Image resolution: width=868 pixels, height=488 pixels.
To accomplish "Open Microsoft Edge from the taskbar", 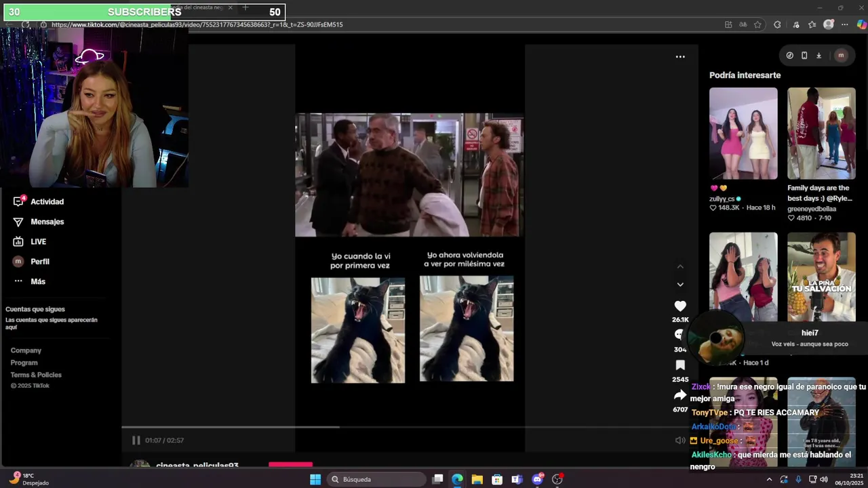I will coord(458,479).
